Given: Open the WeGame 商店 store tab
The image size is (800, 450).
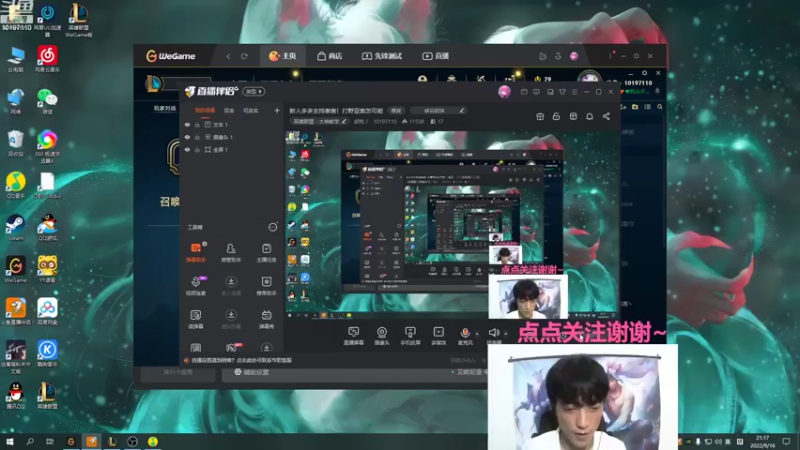Looking at the screenshot, I should 330,56.
